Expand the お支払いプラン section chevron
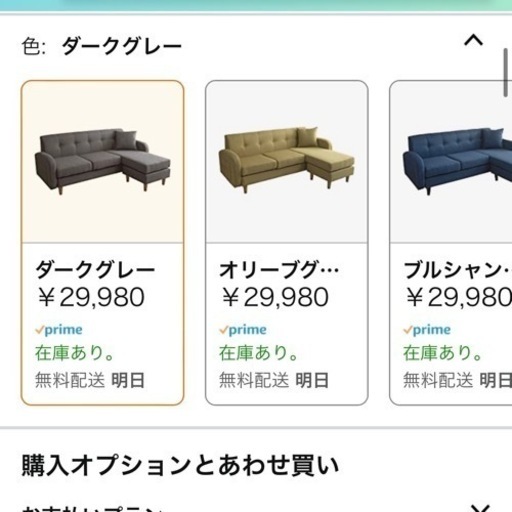 [x=480, y=508]
